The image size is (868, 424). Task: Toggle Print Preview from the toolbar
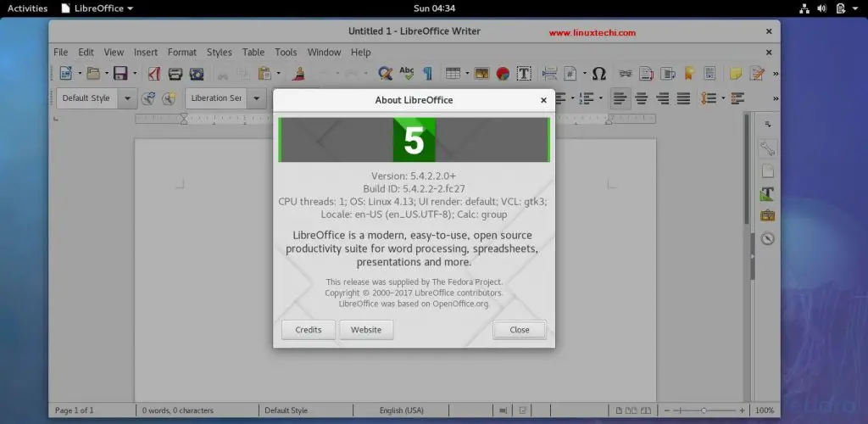click(197, 73)
